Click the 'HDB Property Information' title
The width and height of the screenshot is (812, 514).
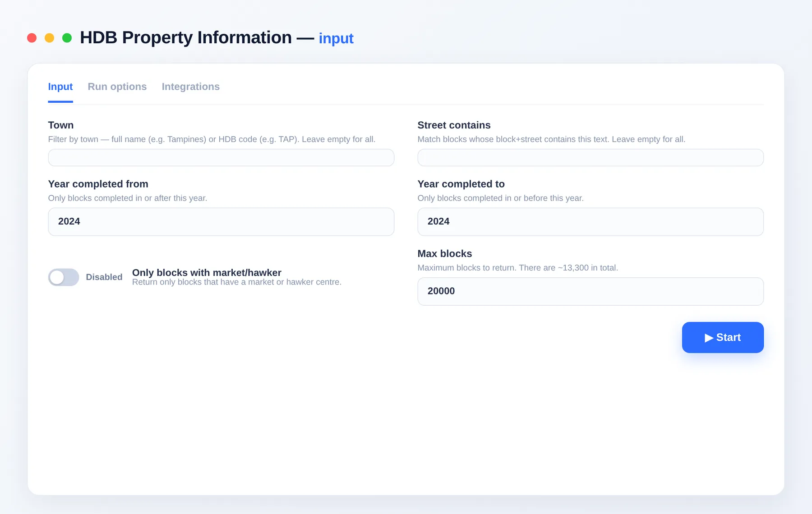click(186, 37)
